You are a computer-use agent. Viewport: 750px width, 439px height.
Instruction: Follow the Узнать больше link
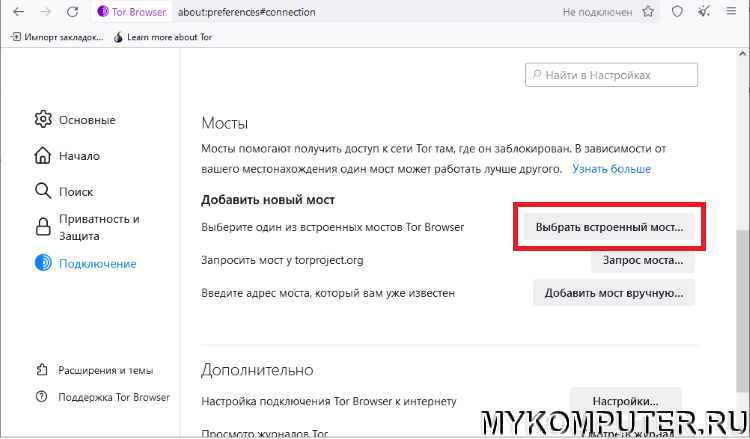[x=611, y=169]
